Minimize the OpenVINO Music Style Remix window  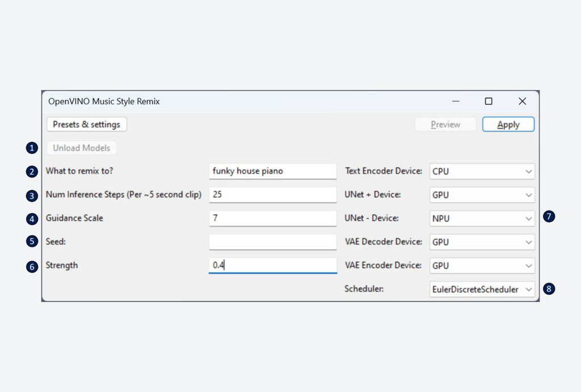456,101
